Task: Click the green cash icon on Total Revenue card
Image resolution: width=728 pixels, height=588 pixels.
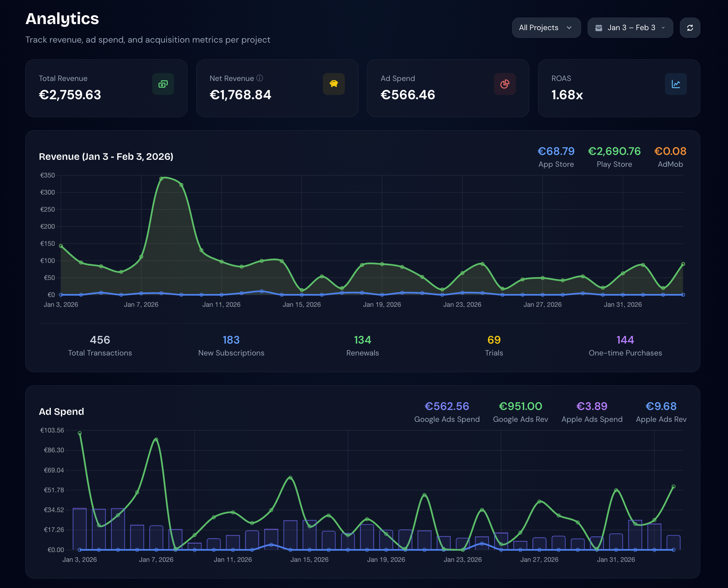Action: tap(163, 84)
